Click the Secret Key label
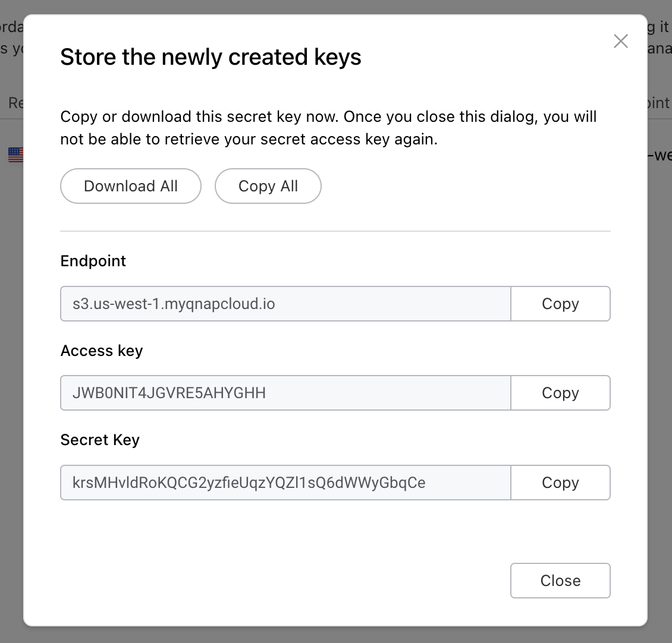The image size is (672, 643). pos(99,440)
